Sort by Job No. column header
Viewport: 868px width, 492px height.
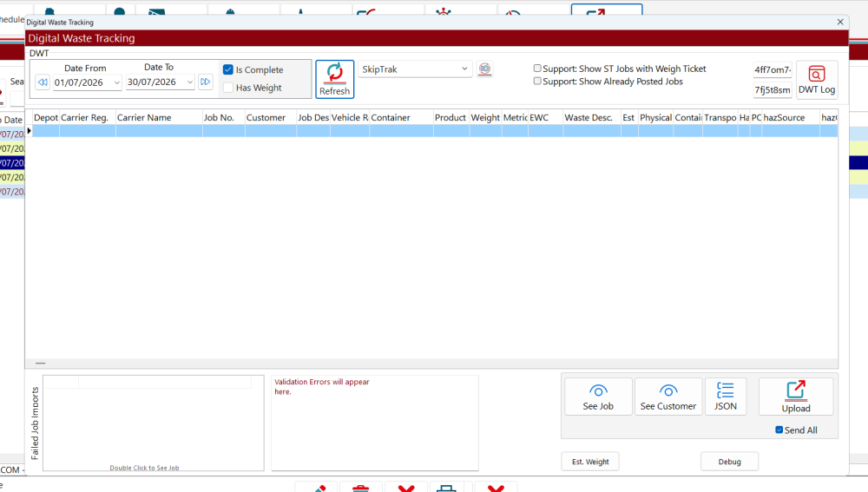pyautogui.click(x=224, y=117)
